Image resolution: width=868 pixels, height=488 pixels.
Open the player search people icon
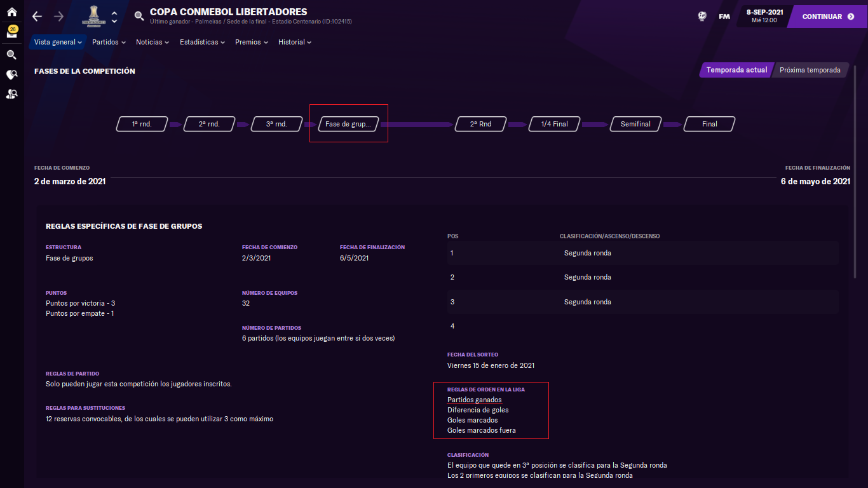pyautogui.click(x=11, y=94)
